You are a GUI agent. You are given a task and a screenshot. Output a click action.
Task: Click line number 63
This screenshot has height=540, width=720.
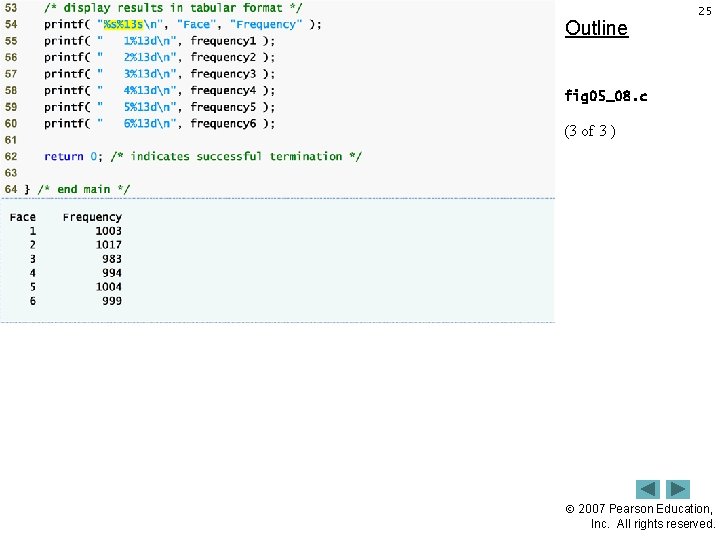click(x=11, y=173)
